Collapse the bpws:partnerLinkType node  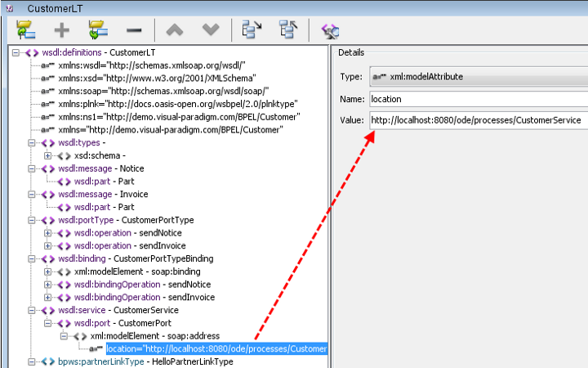(x=32, y=361)
